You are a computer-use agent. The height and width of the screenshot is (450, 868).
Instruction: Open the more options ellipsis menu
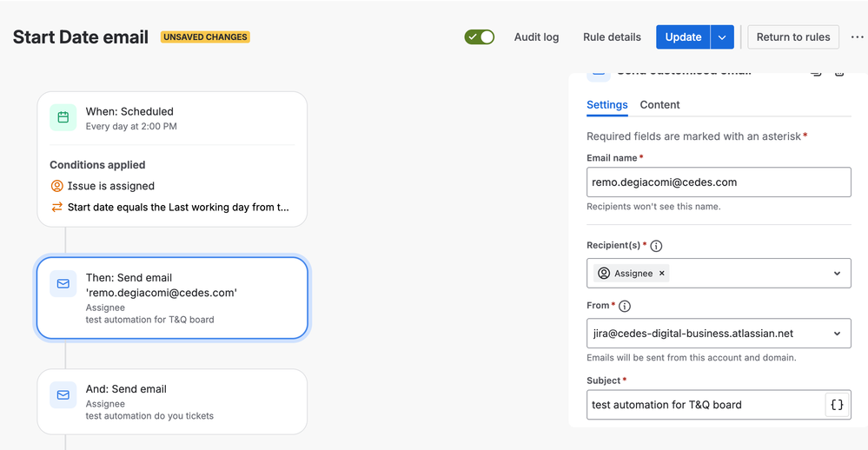tap(857, 37)
